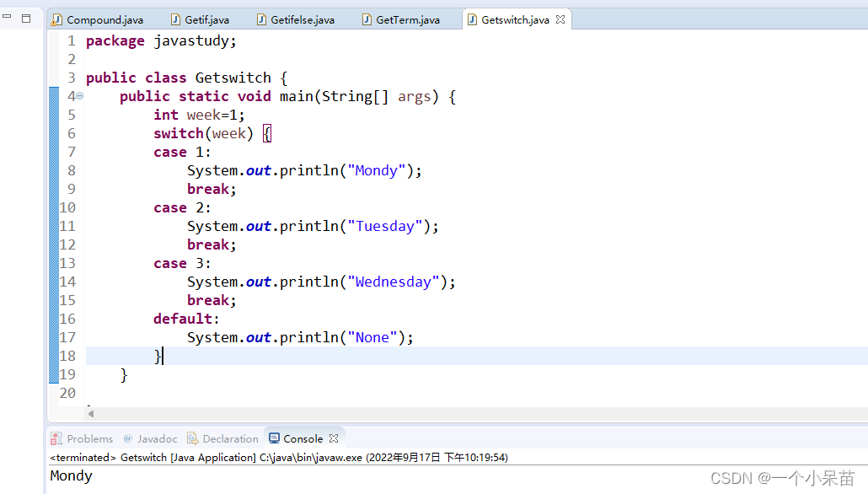Click the Console monitor icon

click(274, 438)
